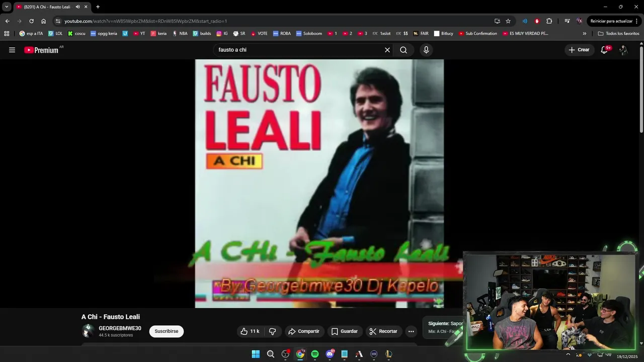Open the builds bookmark
The image size is (644, 362).
tap(202, 34)
